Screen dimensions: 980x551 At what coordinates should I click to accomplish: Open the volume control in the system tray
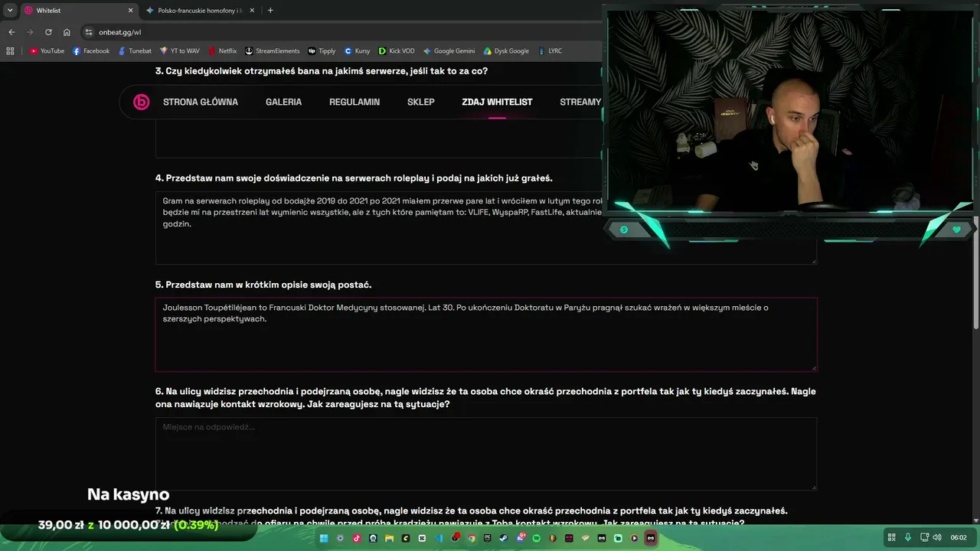click(x=936, y=537)
